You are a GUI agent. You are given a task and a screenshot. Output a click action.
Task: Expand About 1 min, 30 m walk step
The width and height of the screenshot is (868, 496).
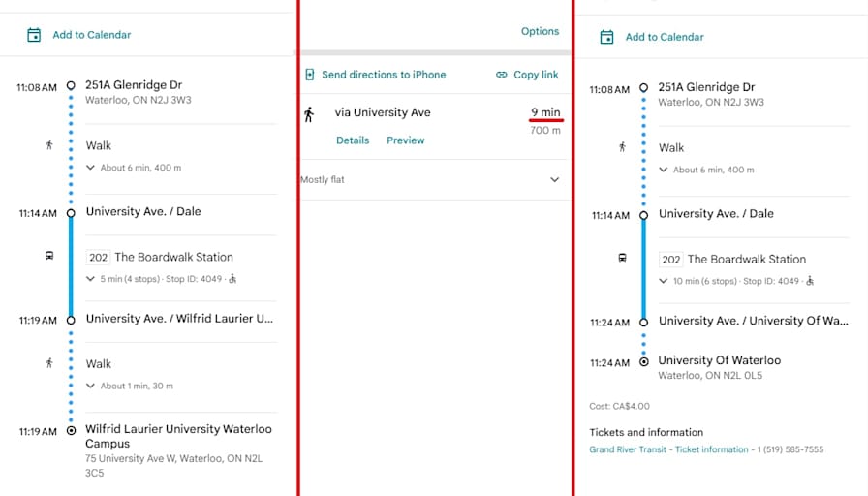coord(90,386)
